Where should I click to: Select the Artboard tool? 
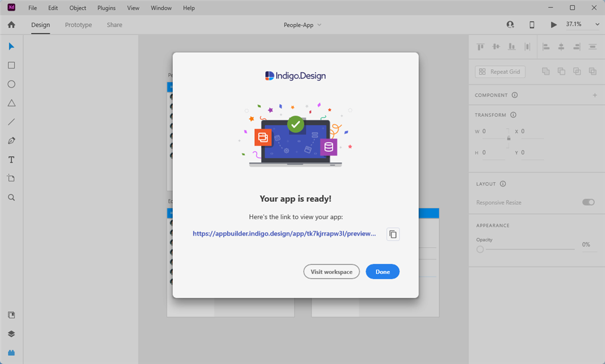[11, 178]
